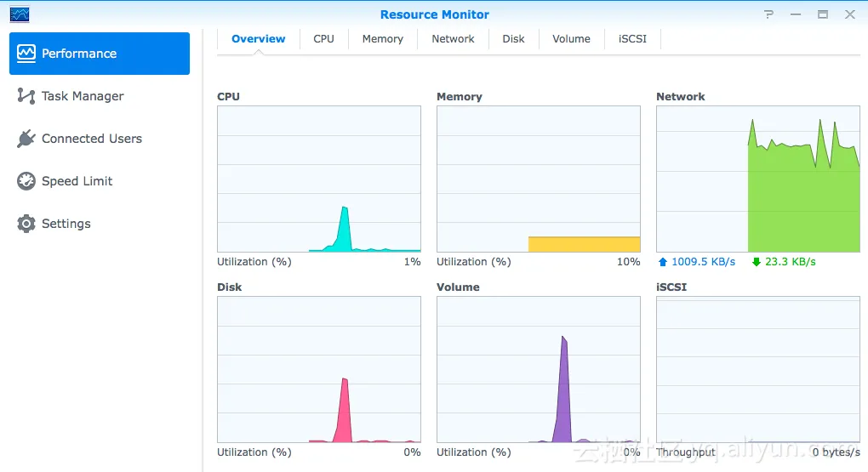The width and height of the screenshot is (868, 472).
Task: Click the Disk heading label
Action: coord(229,287)
